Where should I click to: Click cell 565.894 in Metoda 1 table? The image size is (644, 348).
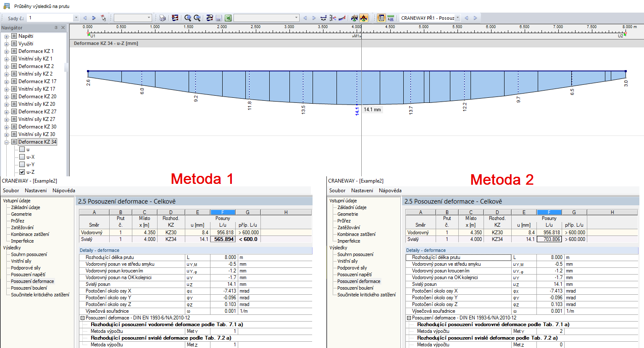[223, 239]
